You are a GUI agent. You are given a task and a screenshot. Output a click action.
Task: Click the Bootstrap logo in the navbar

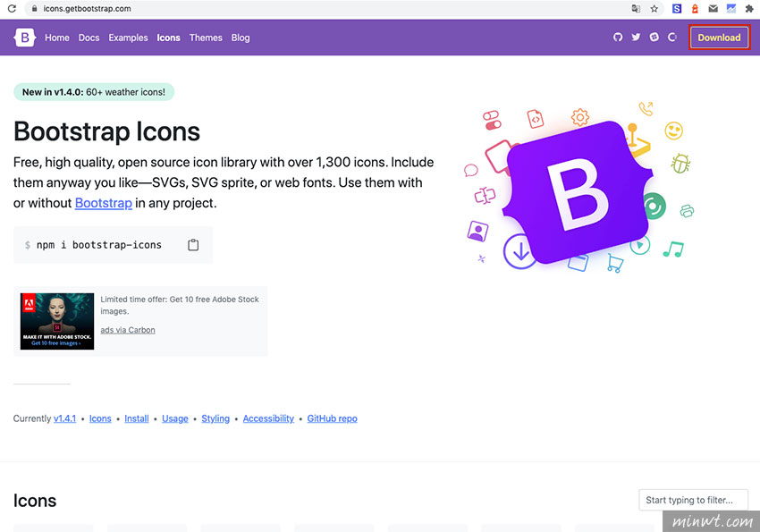point(25,38)
